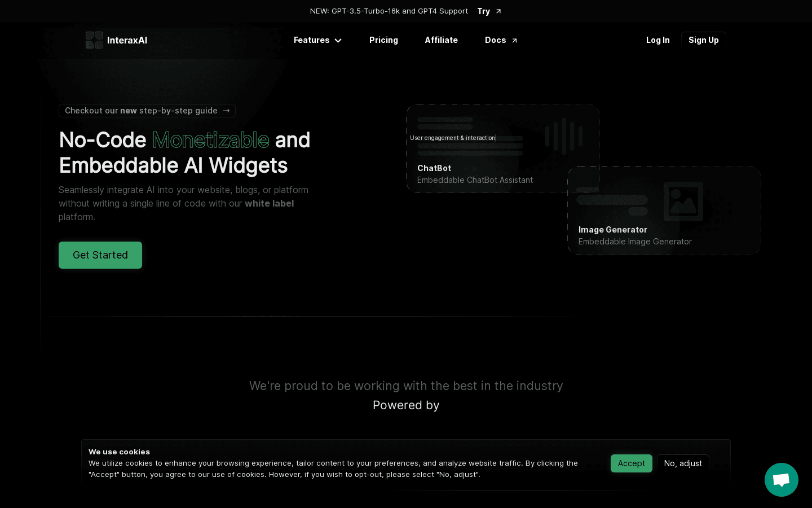812x508 pixels.
Task: Accept the cookies
Action: (631, 463)
